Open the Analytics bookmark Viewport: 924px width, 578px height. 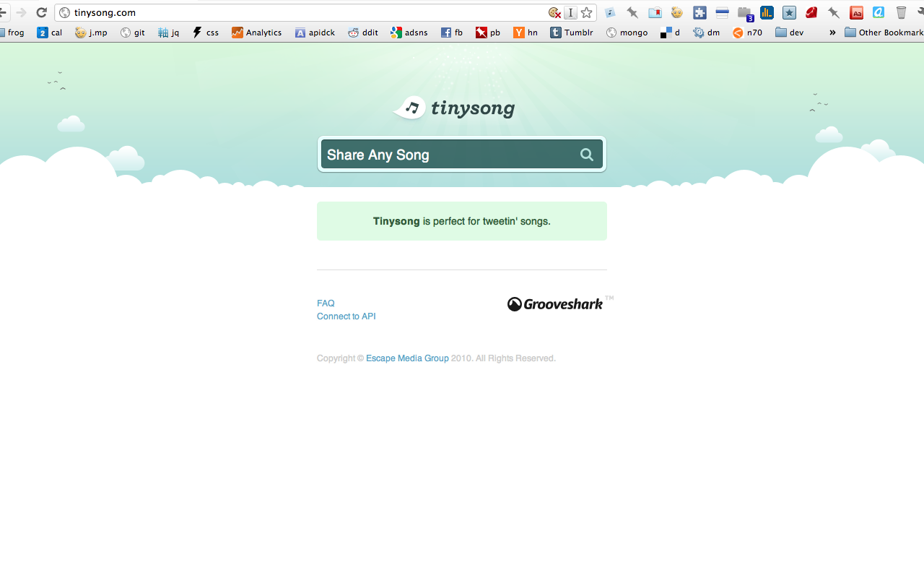[x=257, y=33]
